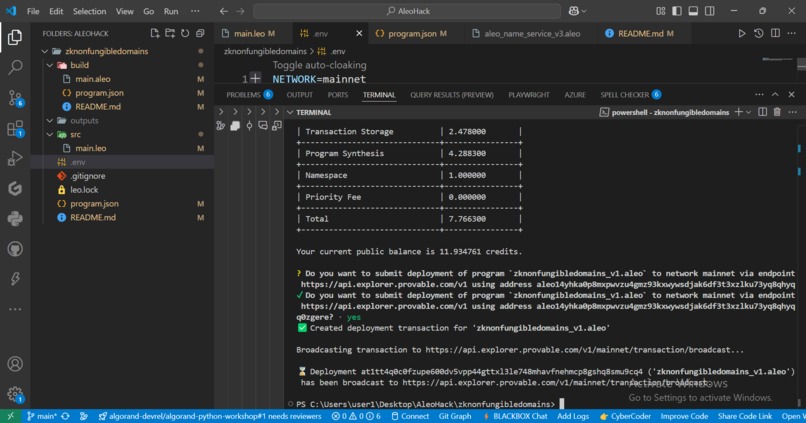This screenshot has height=423, width=806.
Task: Click Toggle auto-cloaking in .env editor
Action: [x=319, y=65]
